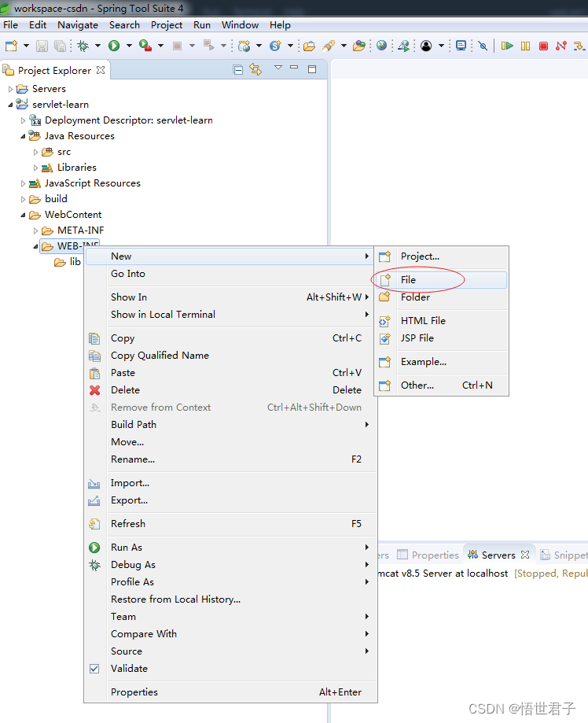Open the Window menu
Image resolution: width=588 pixels, height=723 pixels.
[x=240, y=25]
